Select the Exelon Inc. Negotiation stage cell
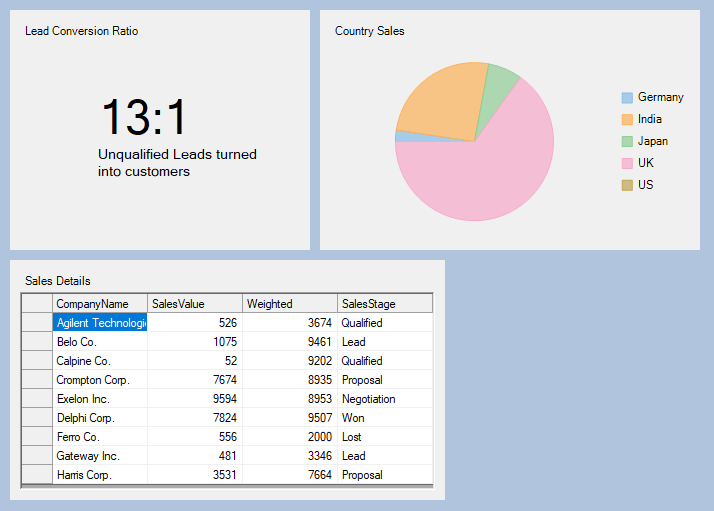Viewport: 714px width, 511px height. point(384,399)
